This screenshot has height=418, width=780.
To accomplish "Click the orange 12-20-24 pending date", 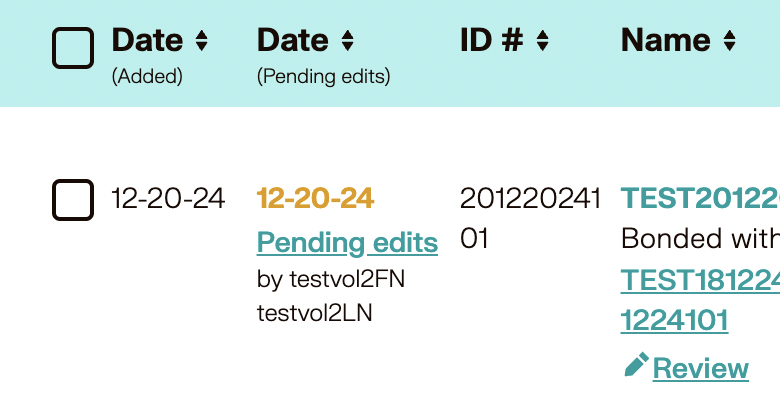I will click(x=315, y=198).
